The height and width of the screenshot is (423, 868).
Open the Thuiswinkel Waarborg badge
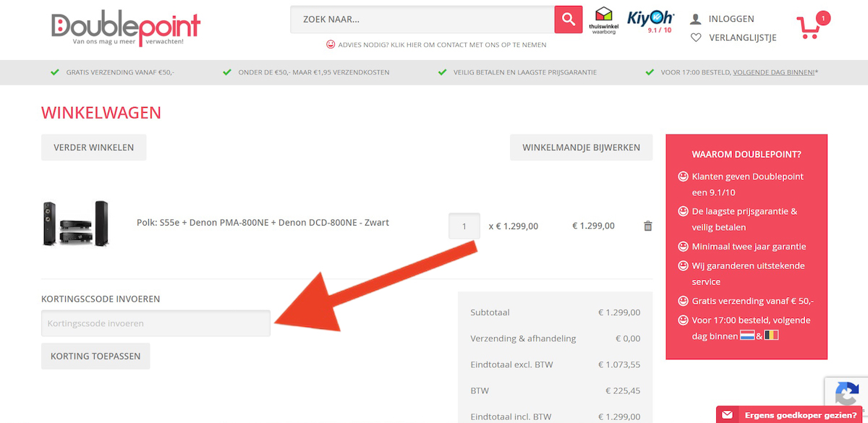coord(603,21)
